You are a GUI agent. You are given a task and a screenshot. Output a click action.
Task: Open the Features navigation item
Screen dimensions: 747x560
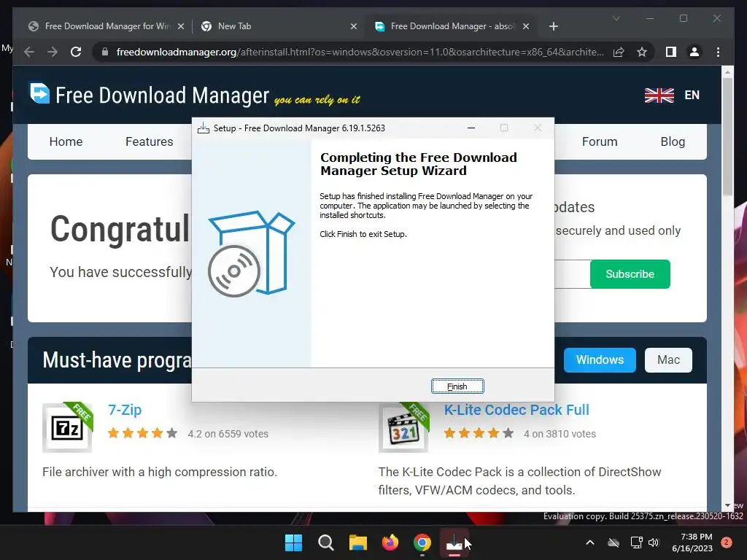pyautogui.click(x=149, y=141)
